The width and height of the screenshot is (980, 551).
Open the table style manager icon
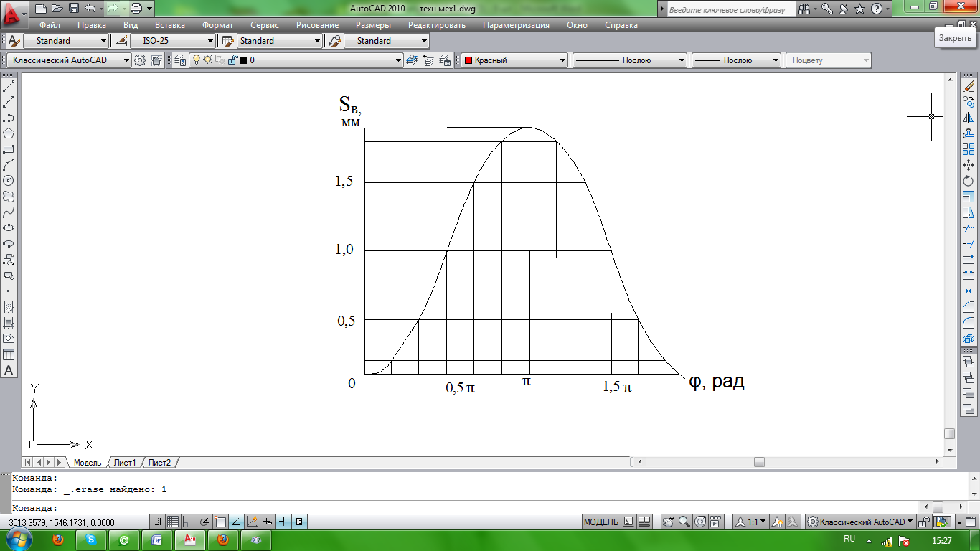[227, 41]
